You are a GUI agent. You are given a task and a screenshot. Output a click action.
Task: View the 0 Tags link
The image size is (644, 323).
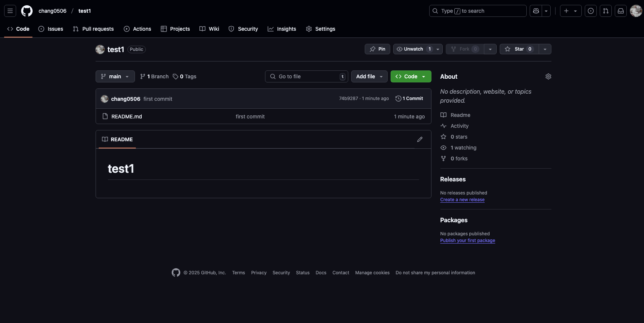(x=184, y=76)
